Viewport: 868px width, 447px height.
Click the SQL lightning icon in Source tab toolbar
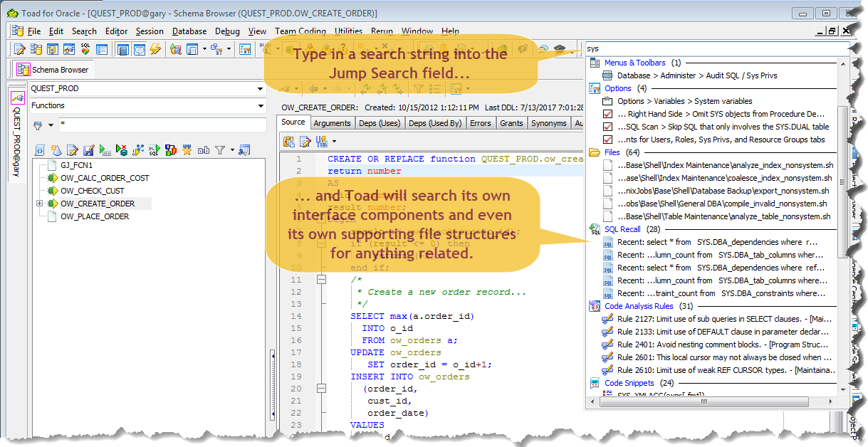(321, 141)
